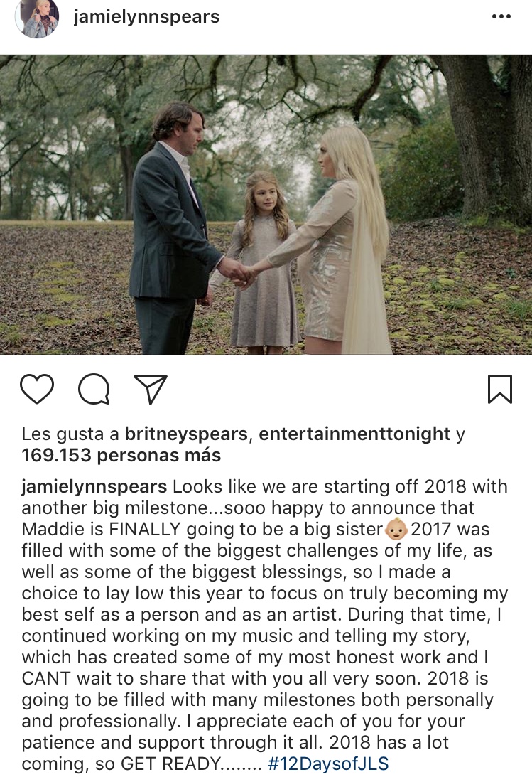Tap the profile avatar beside jamielynnspears
532x782 pixels.
[36, 18]
